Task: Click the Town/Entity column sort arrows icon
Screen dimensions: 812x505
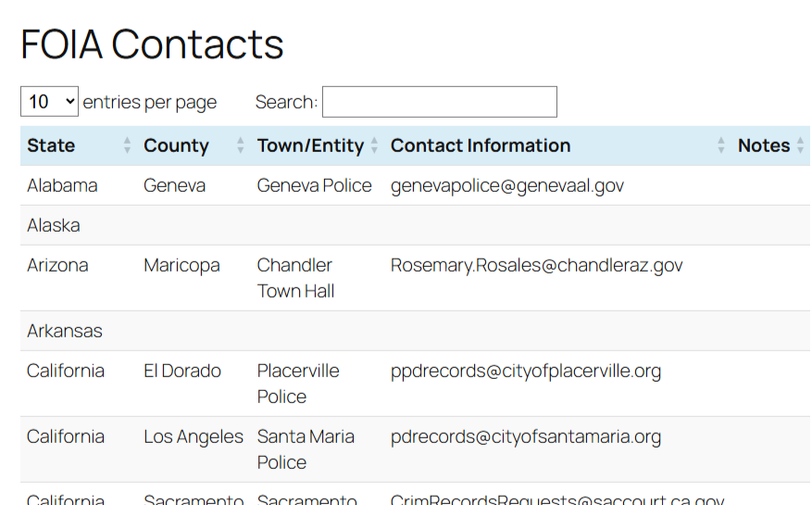Action: [374, 145]
